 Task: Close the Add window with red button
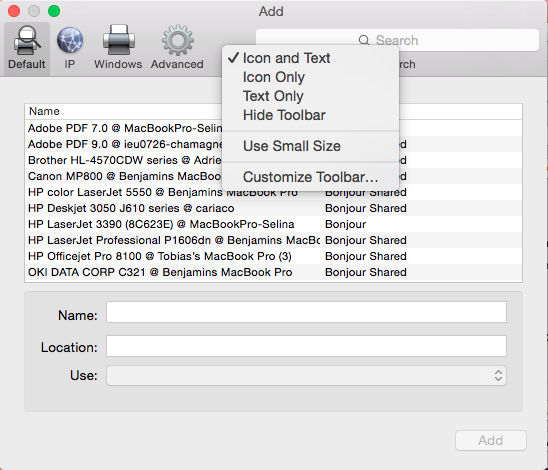coord(14,11)
